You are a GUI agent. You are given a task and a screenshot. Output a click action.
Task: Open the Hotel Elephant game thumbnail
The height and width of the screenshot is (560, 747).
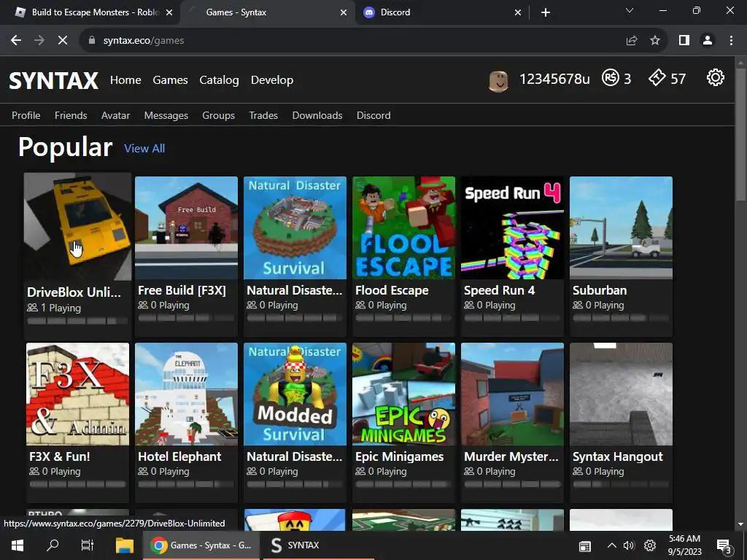(x=186, y=394)
